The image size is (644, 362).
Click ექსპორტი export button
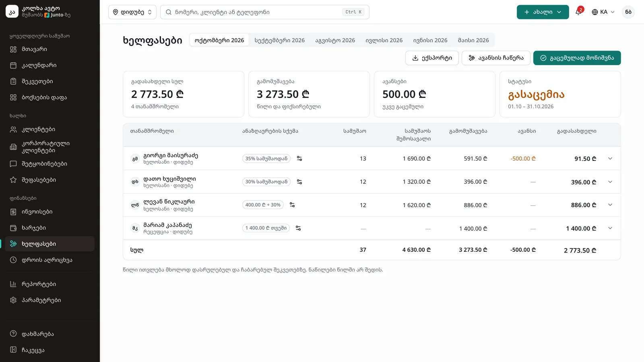pos(432,58)
